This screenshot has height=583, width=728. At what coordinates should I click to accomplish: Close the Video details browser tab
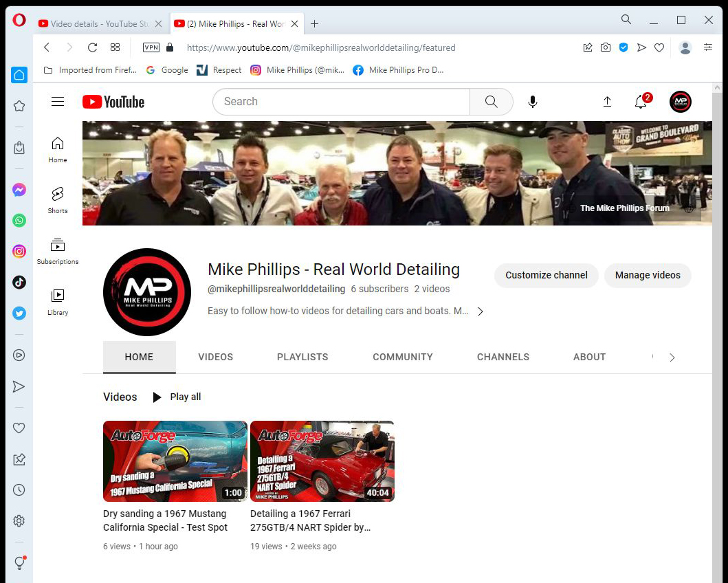pyautogui.click(x=158, y=23)
